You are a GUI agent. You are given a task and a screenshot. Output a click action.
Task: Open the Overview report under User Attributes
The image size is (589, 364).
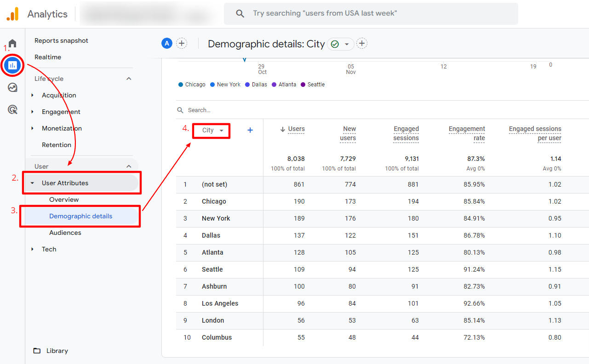tap(64, 199)
